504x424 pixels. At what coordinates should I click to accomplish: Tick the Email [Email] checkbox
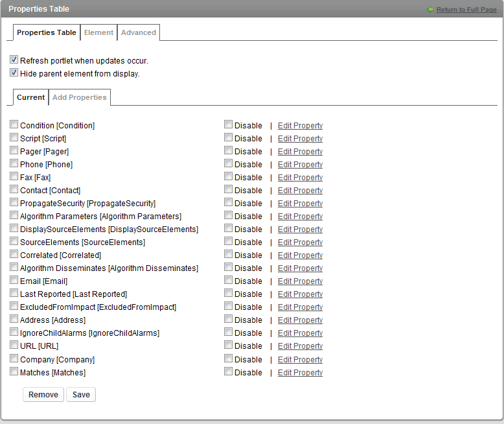14,280
